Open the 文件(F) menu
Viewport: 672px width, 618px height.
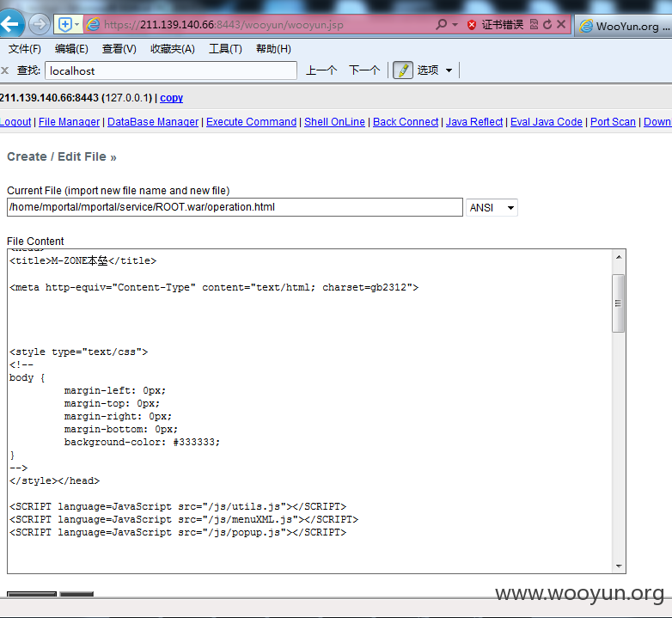coord(24,49)
